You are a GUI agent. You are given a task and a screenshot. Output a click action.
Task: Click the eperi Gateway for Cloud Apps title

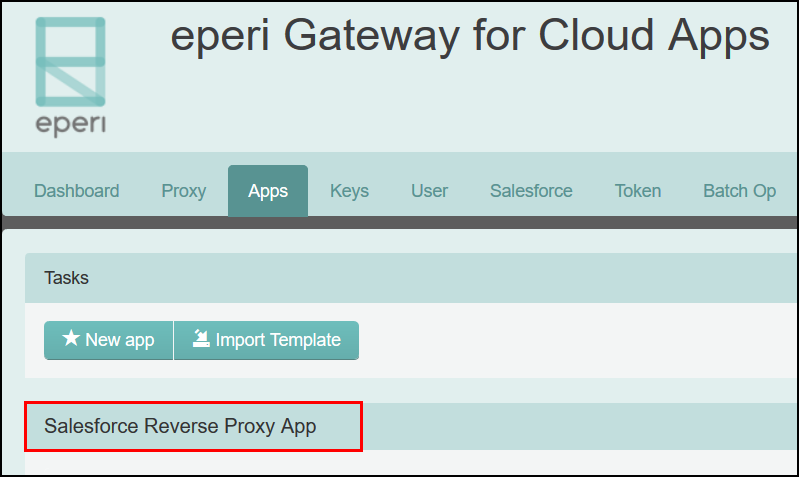point(470,36)
